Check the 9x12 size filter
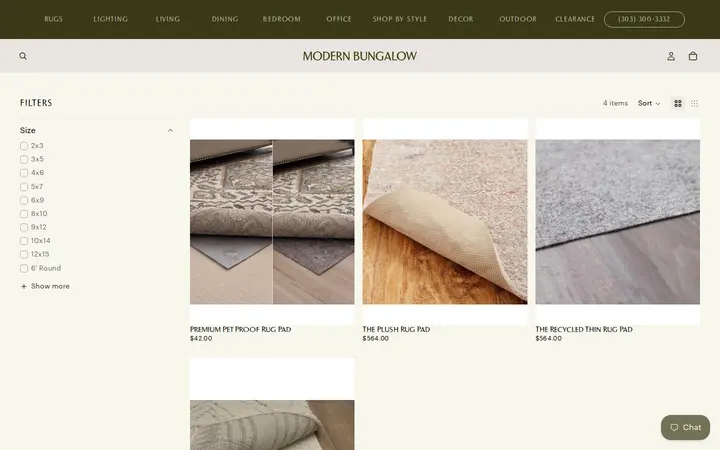This screenshot has width=720, height=450. 24,227
